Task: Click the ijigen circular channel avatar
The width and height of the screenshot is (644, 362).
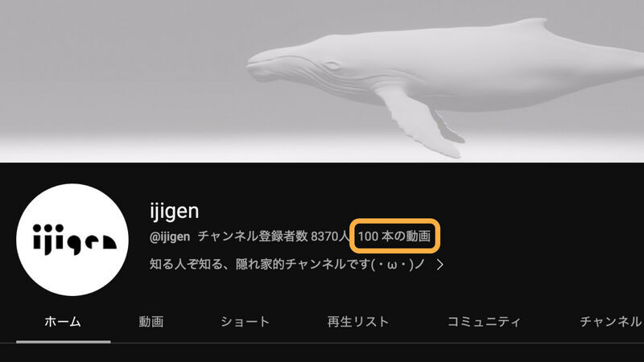Action: (x=72, y=240)
